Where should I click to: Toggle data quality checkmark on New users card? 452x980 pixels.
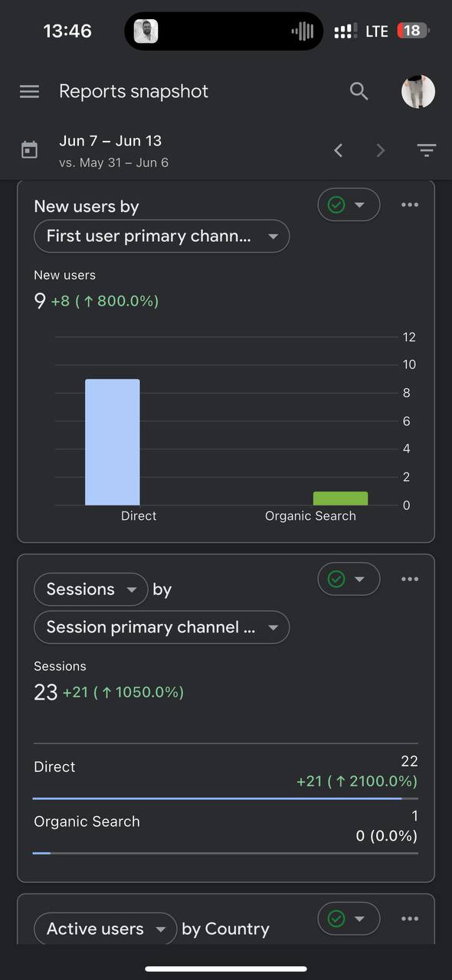point(349,204)
